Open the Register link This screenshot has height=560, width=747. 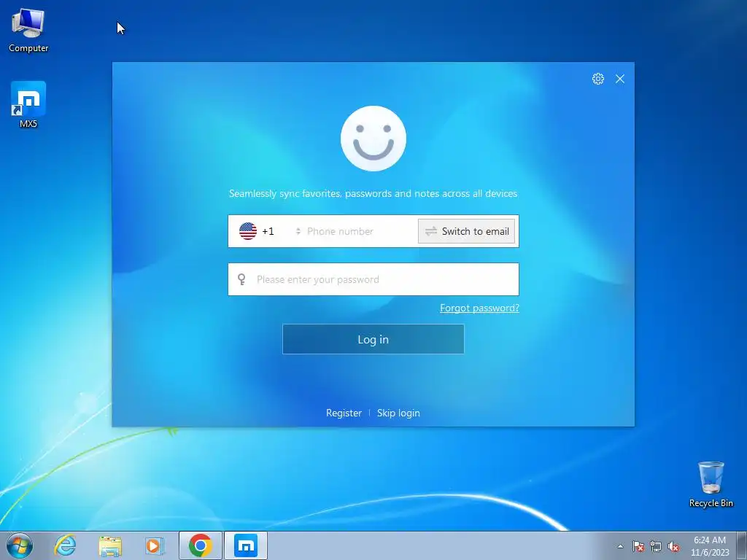(344, 413)
